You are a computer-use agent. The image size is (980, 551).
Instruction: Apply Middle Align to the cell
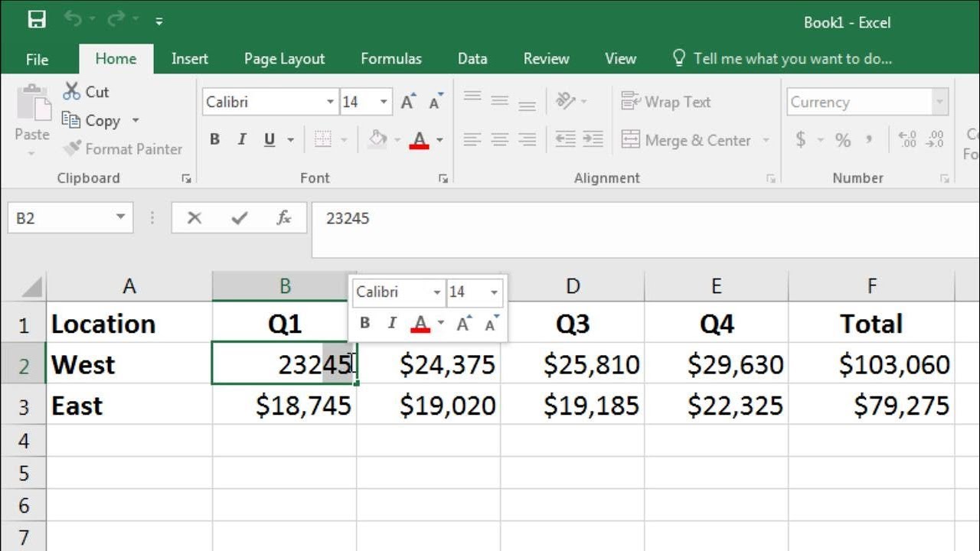pyautogui.click(x=500, y=99)
